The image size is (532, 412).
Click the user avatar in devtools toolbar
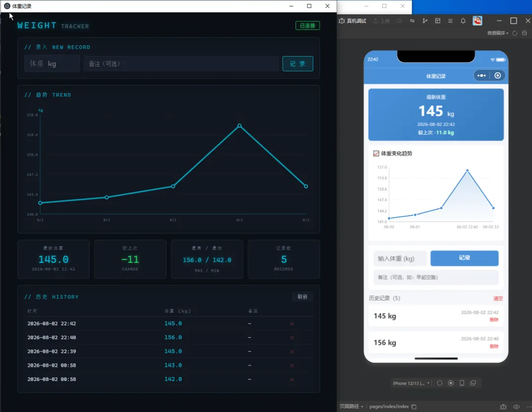click(477, 21)
